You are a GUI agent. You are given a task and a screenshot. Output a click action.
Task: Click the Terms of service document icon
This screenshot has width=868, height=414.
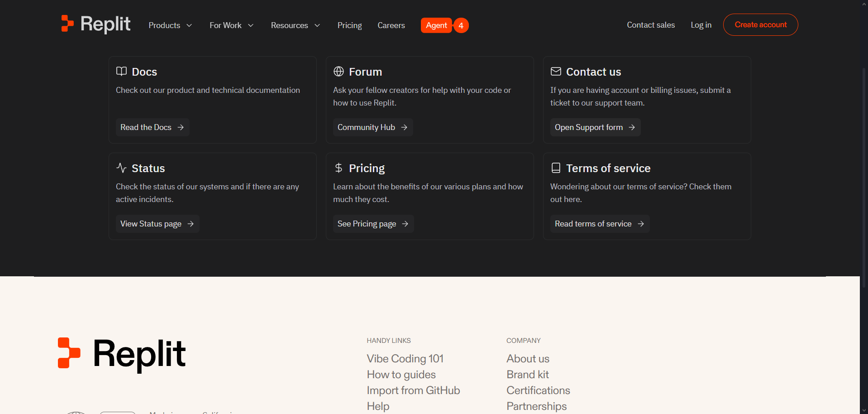click(556, 168)
